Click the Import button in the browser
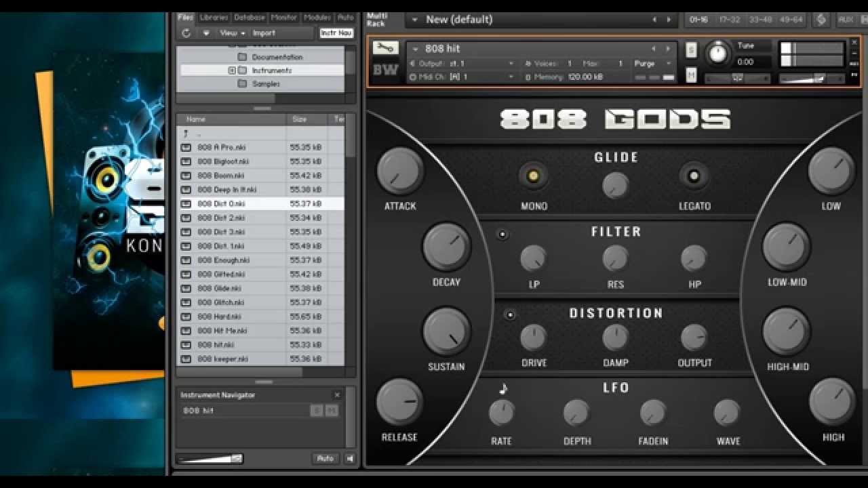868x488 pixels. click(x=264, y=33)
